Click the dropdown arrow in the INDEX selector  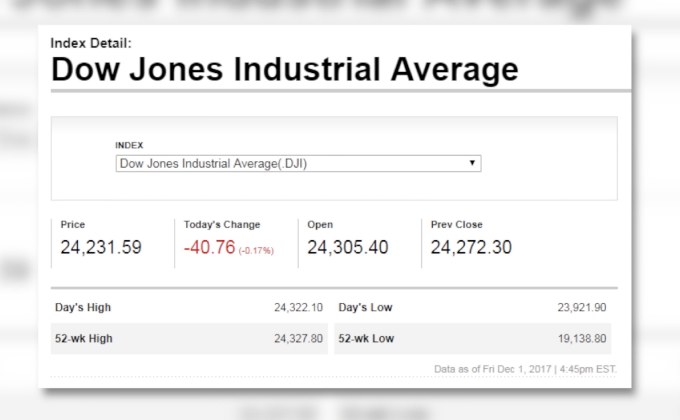[472, 163]
